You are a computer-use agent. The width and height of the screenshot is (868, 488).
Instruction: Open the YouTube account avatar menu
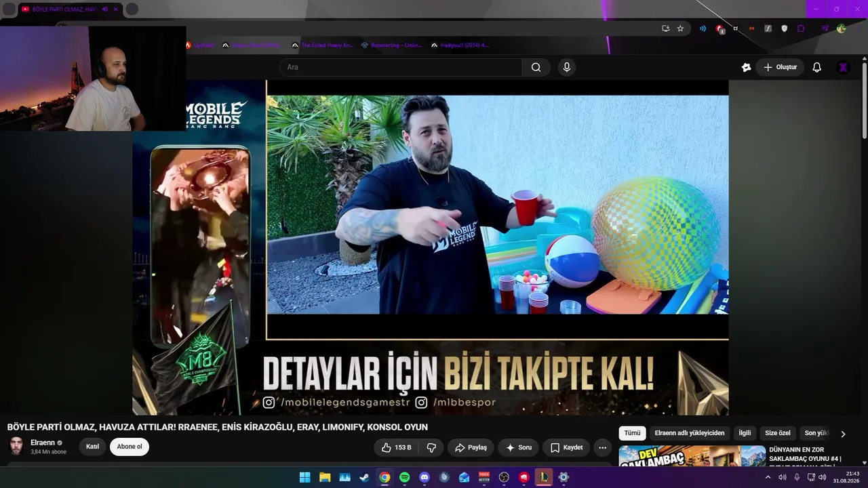tap(843, 67)
